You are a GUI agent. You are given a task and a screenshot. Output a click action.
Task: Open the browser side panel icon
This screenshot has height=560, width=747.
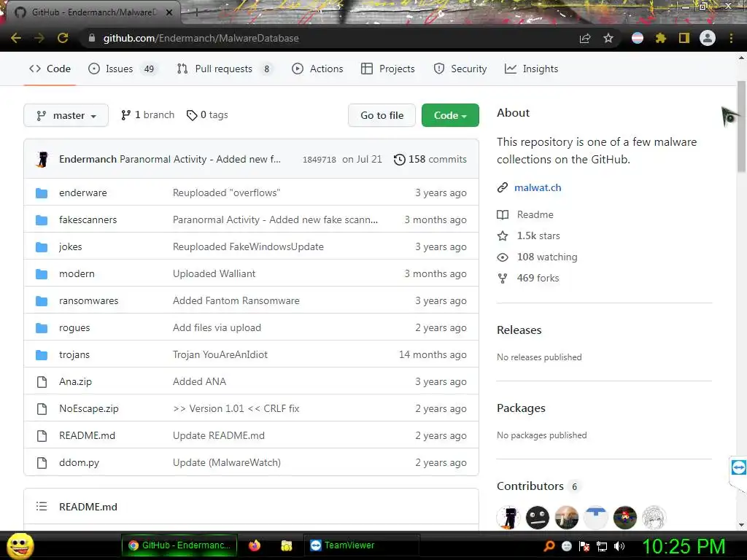coord(684,38)
